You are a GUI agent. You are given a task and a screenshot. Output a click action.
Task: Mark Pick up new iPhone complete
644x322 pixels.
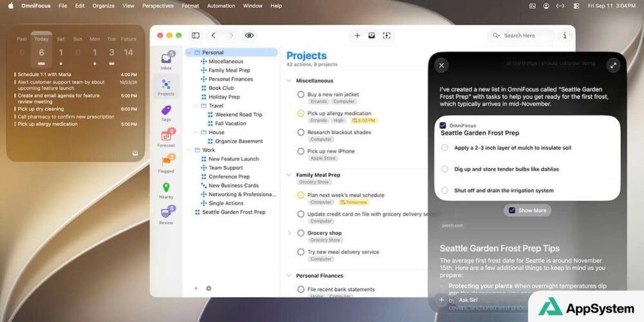301,151
